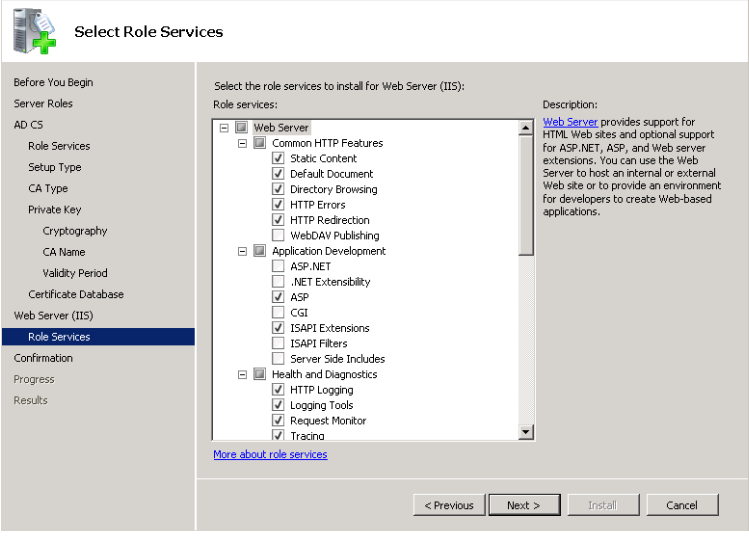This screenshot has width=749, height=536.
Task: Go to the Server Roles step
Action: [43, 103]
